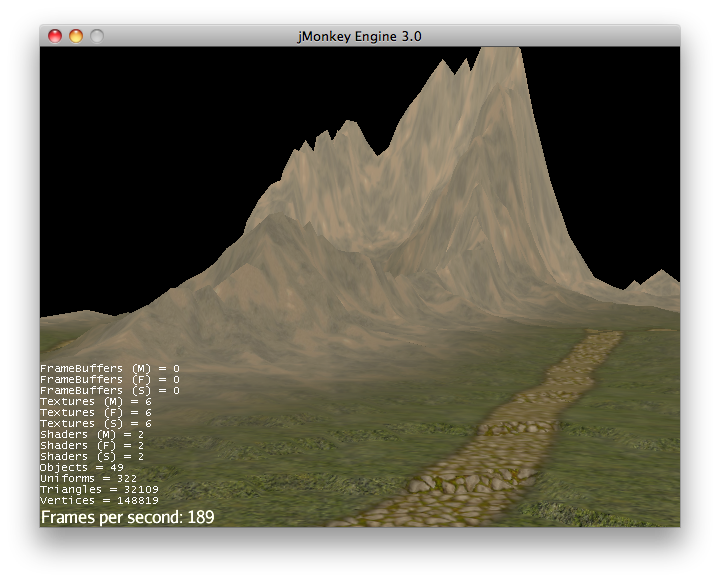The height and width of the screenshot is (582, 720).
Task: Click the Triangles = 32109 stat line
Action: 99,490
